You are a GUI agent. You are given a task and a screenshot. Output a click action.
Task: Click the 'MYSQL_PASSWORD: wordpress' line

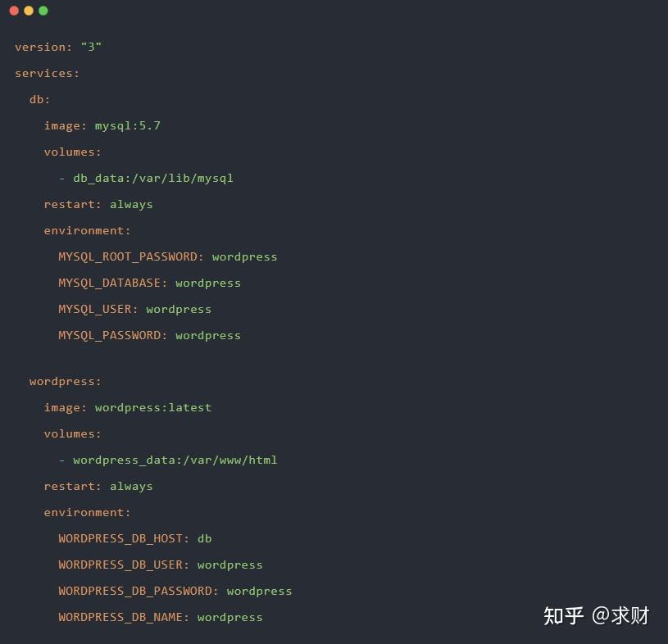point(149,336)
